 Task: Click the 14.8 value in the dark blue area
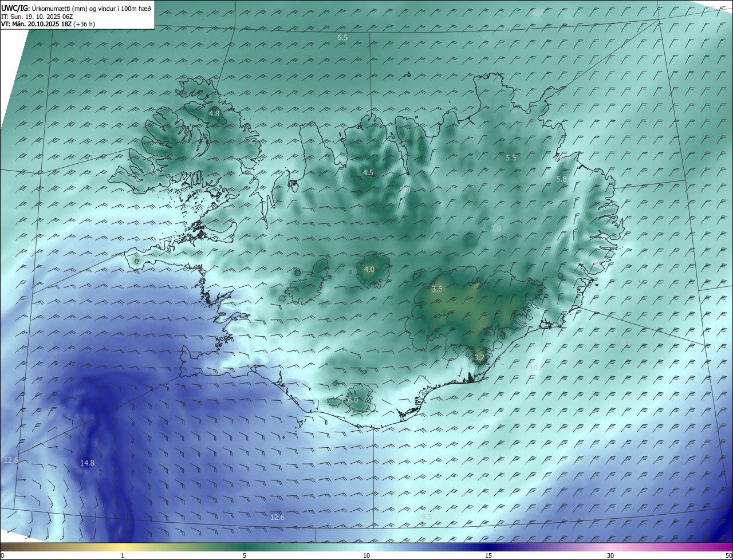click(x=87, y=463)
